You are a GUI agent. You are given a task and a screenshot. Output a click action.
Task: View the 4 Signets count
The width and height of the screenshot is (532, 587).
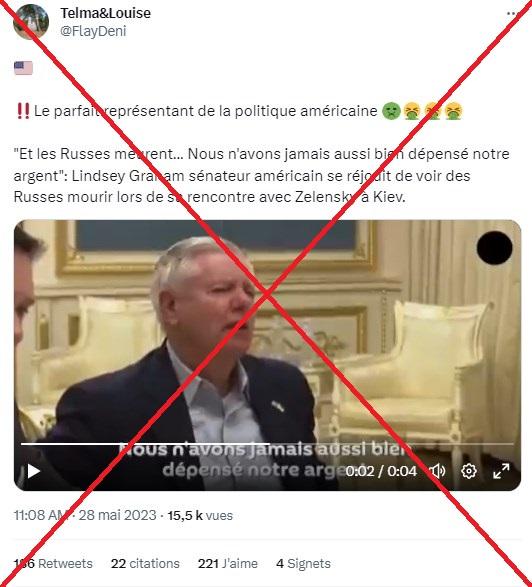(303, 563)
